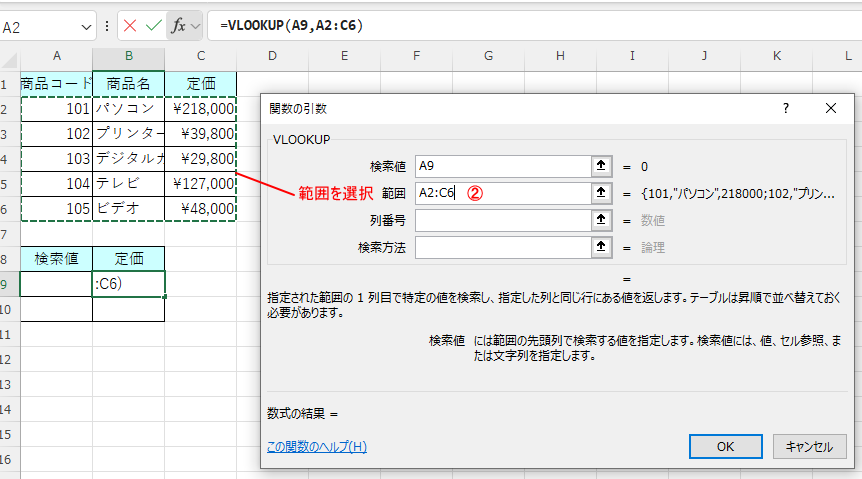Click the dialog help question mark
The width and height of the screenshot is (862, 479).
(x=786, y=108)
